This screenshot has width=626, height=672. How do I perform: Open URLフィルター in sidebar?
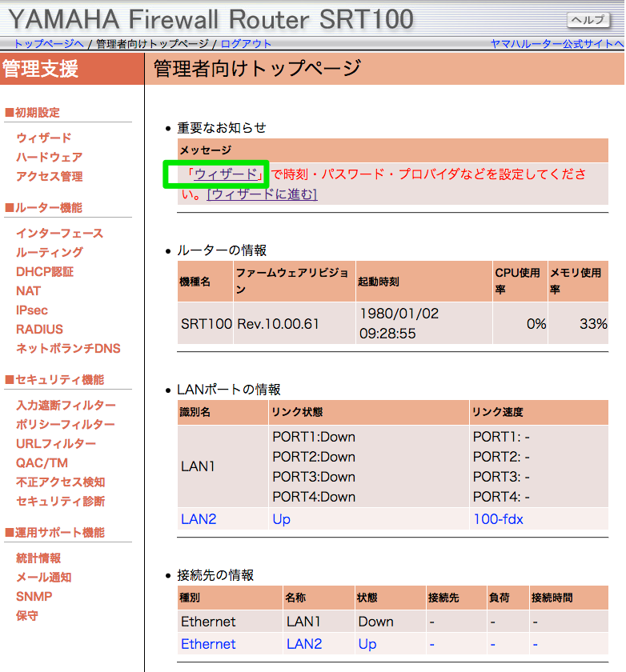[56, 444]
